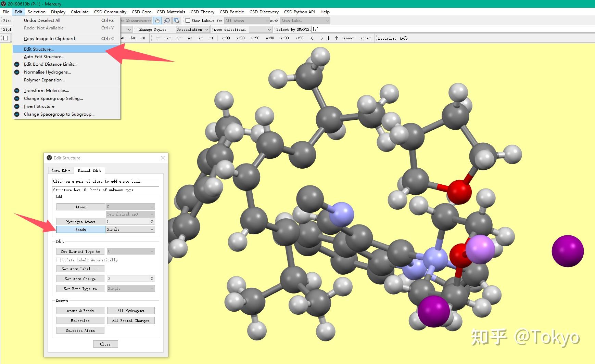
Task: Toggle the disorder A•O display button
Action: [404, 38]
